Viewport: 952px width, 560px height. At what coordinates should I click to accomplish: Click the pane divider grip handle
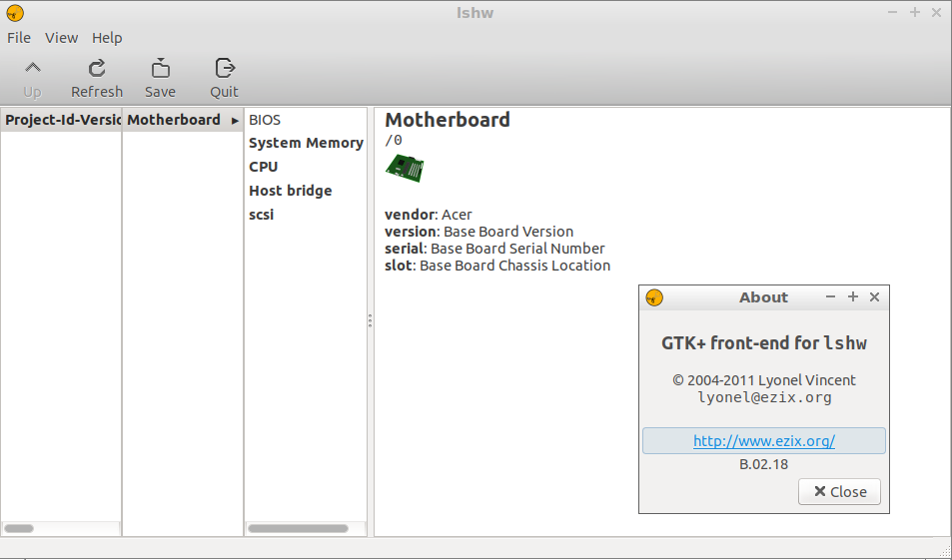pos(370,321)
